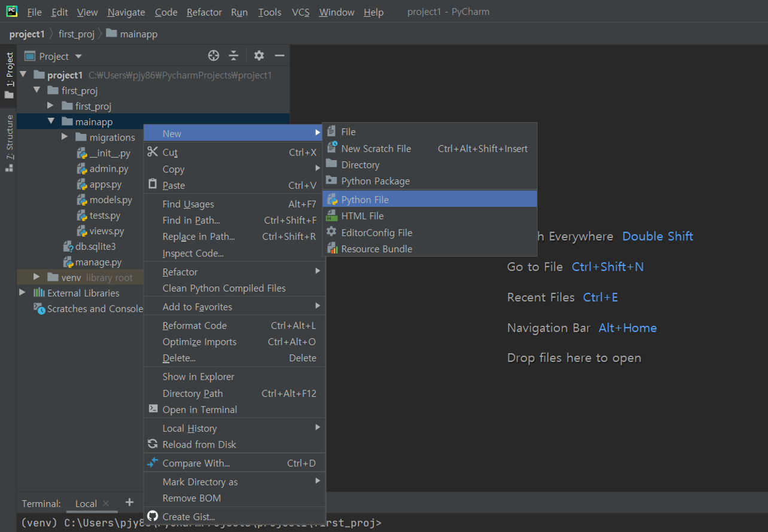Viewport: 768px width, 532px height.
Task: Click first_proj breadcrumb in navigation bar
Action: 77,34
